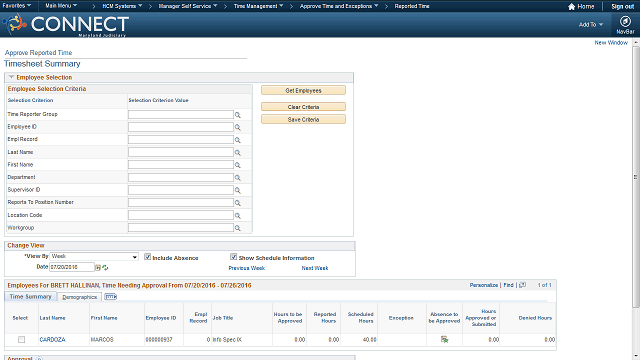The width and height of the screenshot is (640, 360).
Task: Open lookup for Reports To Position Number
Action: click(x=238, y=203)
